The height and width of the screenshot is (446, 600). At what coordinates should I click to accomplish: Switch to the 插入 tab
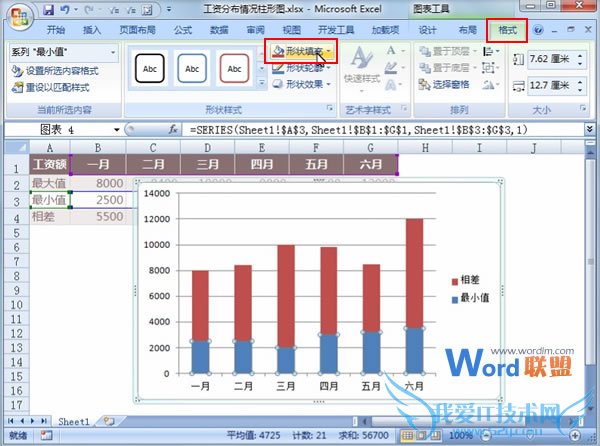click(92, 30)
